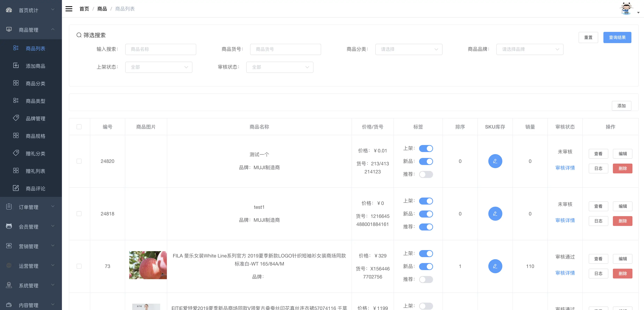Check the row checkbox for product 73

[79, 266]
